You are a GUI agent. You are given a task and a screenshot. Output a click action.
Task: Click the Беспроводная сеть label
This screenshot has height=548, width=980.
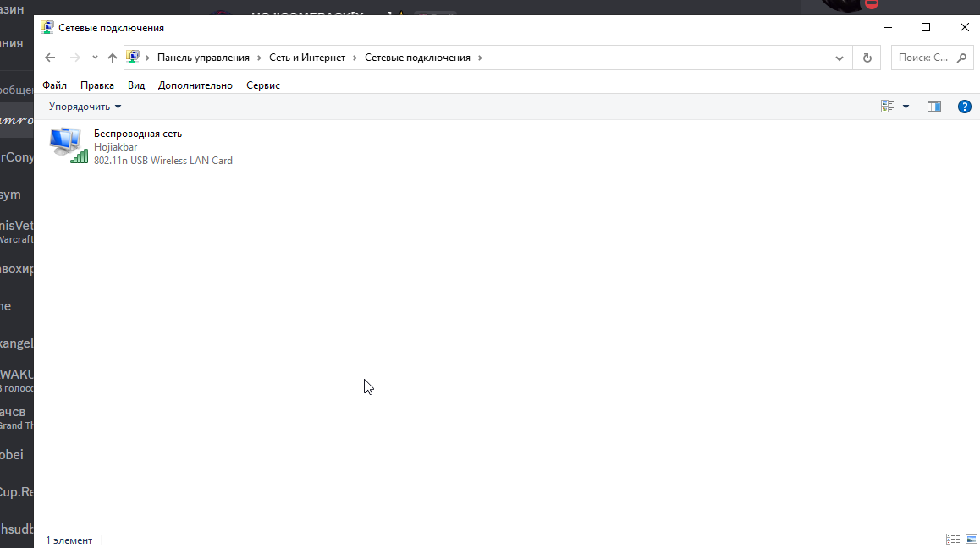137,134
